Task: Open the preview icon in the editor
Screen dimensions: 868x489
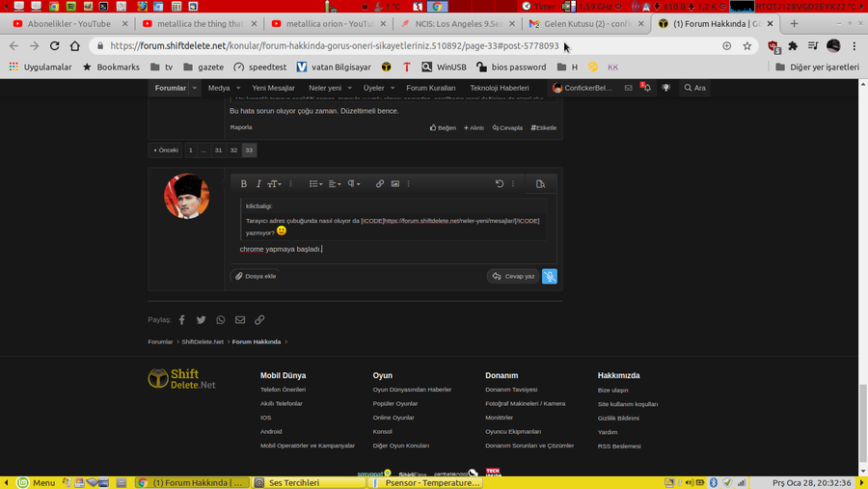Action: click(x=540, y=184)
